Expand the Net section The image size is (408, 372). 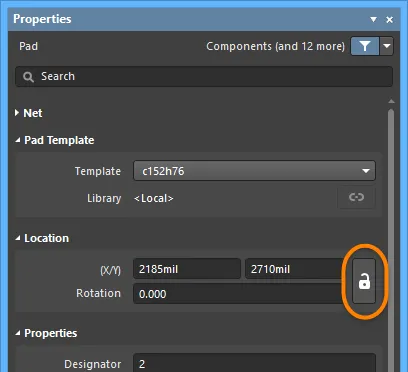coord(17,113)
